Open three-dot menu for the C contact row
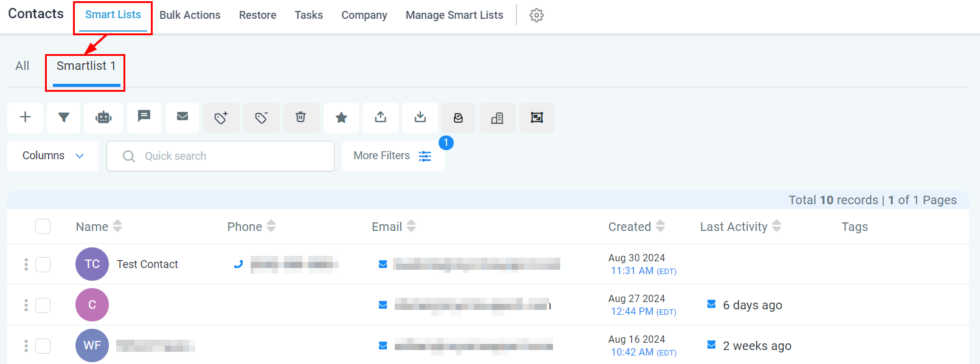The image size is (980, 364). [26, 305]
